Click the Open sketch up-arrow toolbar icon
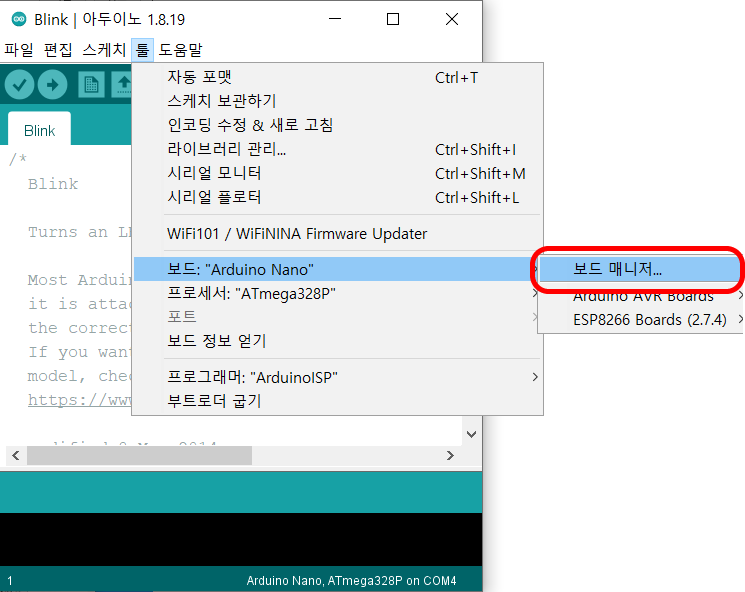Screen dimensions: 745x592 122,85
